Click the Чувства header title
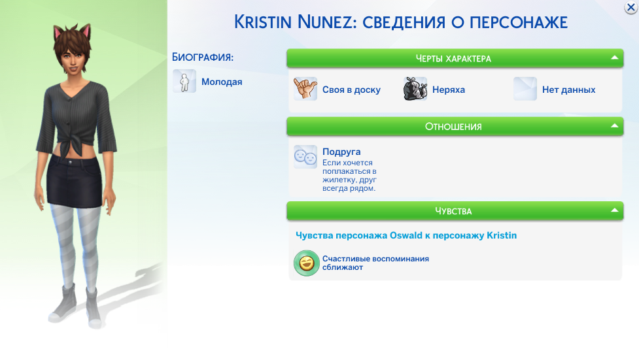Viewport: 639px width, 364px height. 453,211
